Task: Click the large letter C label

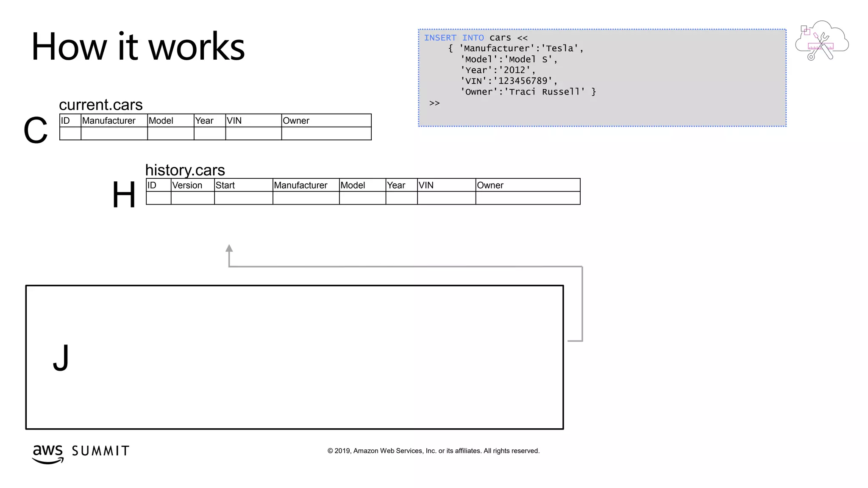Action: point(36,130)
